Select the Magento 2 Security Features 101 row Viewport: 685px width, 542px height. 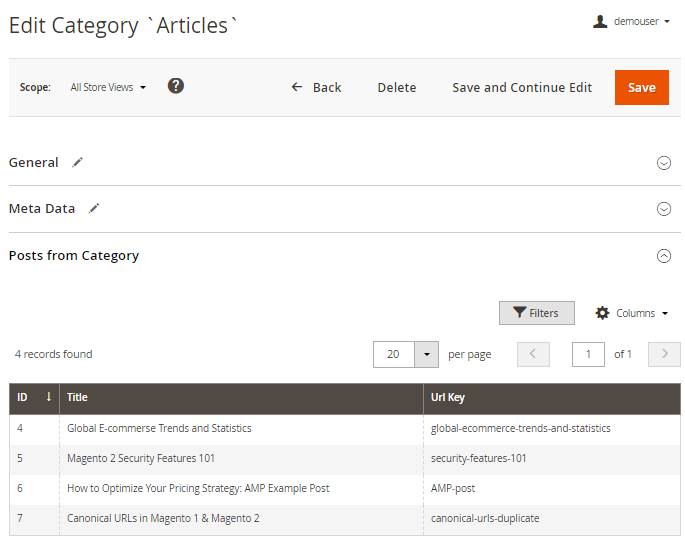pyautogui.click(x=141, y=458)
